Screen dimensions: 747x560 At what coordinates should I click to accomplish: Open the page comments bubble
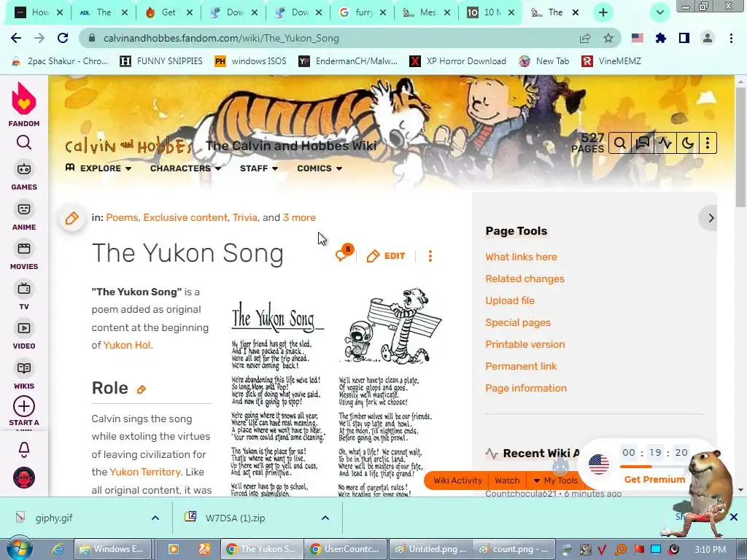coord(344,254)
